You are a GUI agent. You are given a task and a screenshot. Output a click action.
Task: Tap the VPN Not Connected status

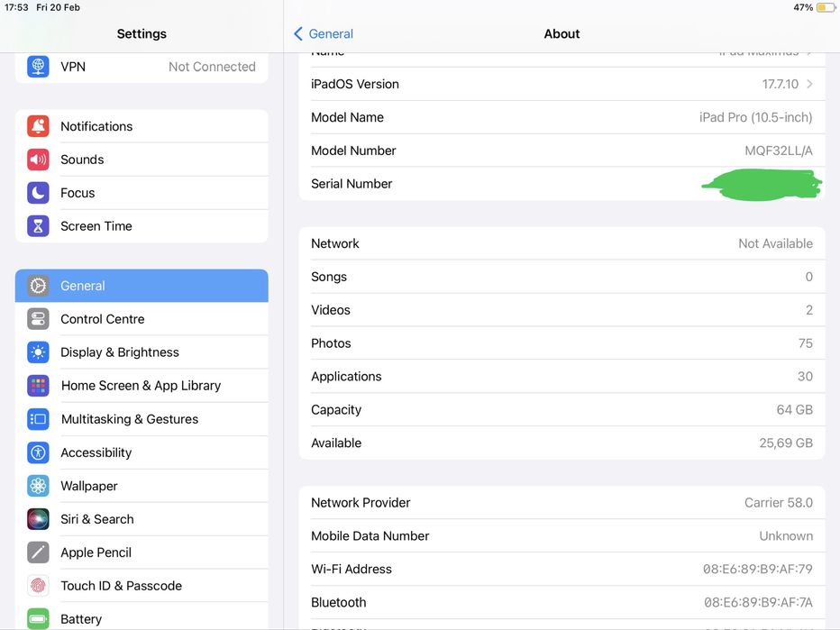(212, 67)
